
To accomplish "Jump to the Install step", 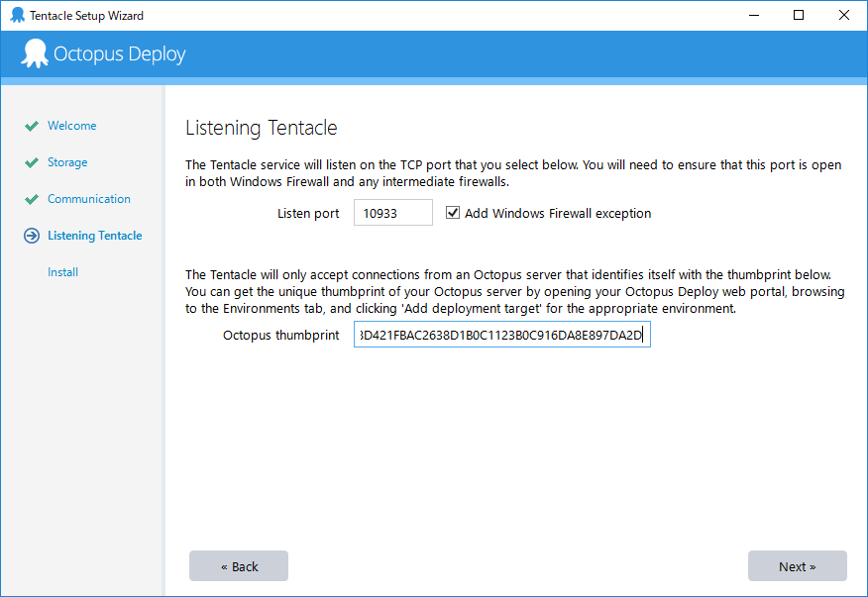I will coord(63,272).
